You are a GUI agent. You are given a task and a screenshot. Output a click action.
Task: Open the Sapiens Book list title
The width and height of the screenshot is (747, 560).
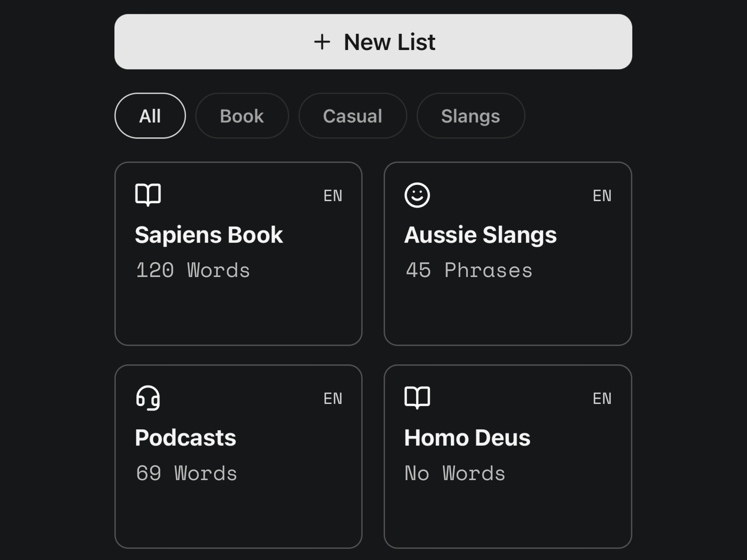pyautogui.click(x=209, y=235)
